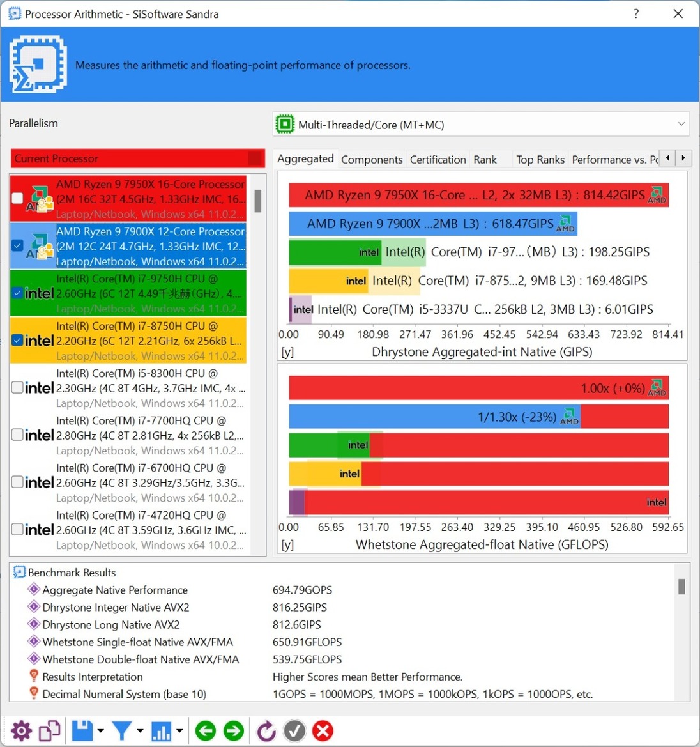Click the purple refresh icon
This screenshot has height=747, width=700.
tap(266, 731)
